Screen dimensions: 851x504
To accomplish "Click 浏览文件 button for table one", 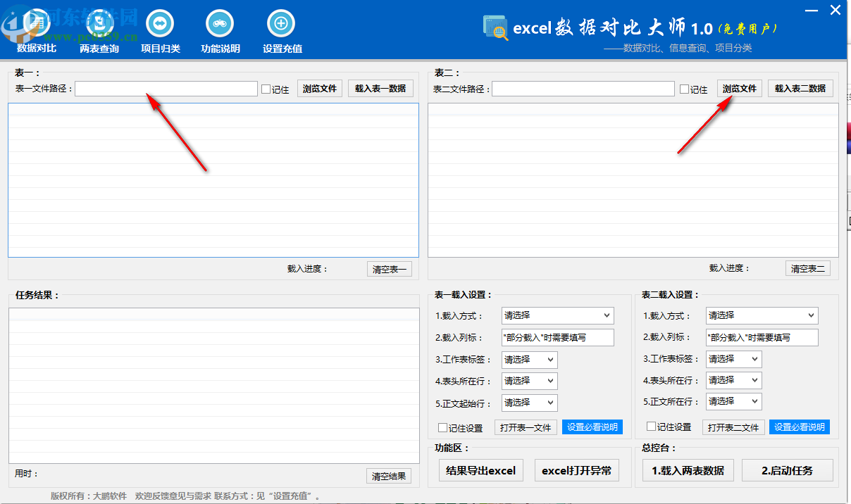I will pyautogui.click(x=320, y=89).
